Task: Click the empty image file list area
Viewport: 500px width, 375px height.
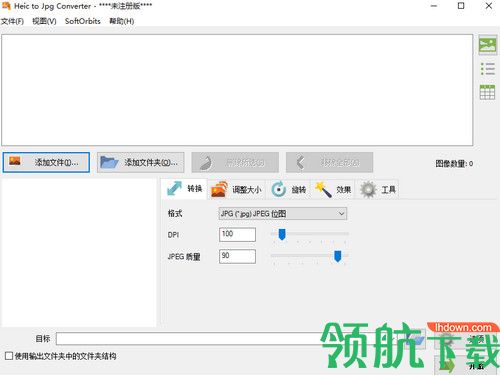Action: pos(237,90)
